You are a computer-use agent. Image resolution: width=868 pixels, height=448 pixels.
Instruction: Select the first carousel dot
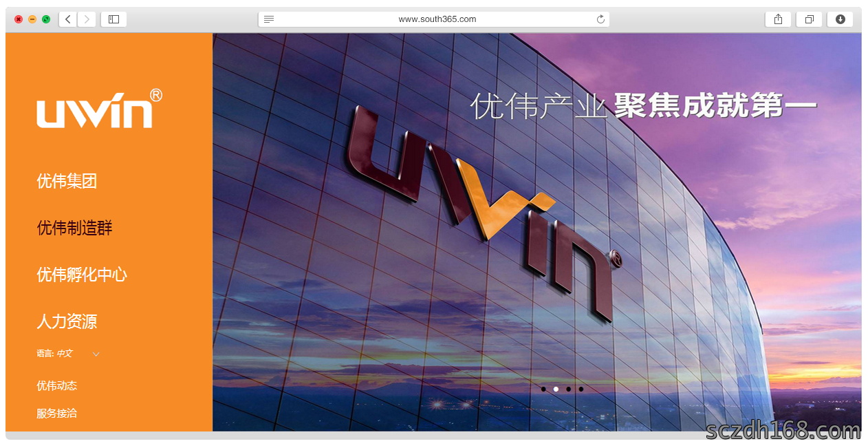543,389
